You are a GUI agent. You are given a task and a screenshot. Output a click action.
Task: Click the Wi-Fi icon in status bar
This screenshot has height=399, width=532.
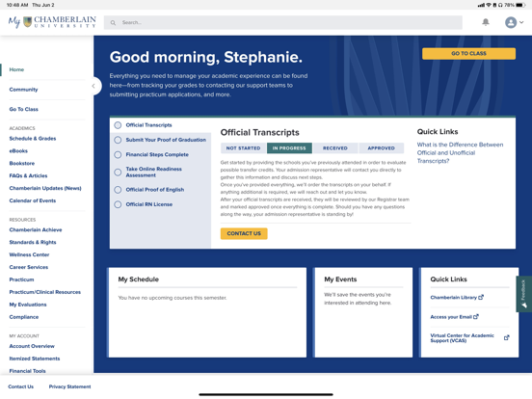pyautogui.click(x=489, y=5)
